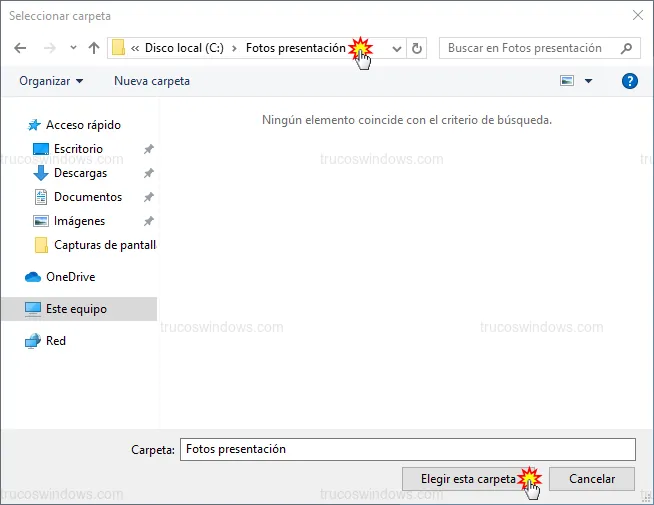Refresh the Fotos presentación folder view
Viewport: 654px width, 505px height.
[x=418, y=48]
